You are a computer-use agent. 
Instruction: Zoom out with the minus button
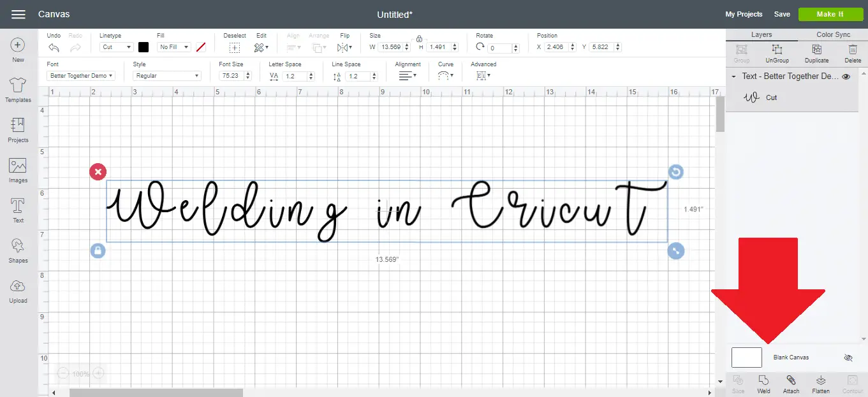click(63, 374)
